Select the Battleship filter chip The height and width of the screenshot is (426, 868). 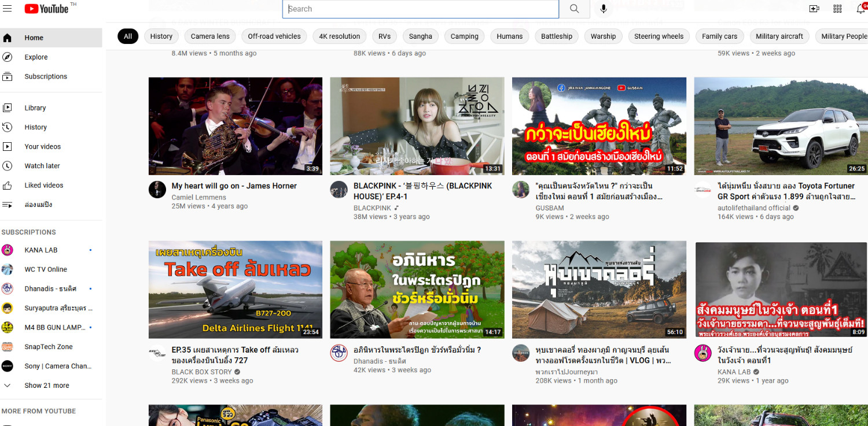pyautogui.click(x=557, y=36)
